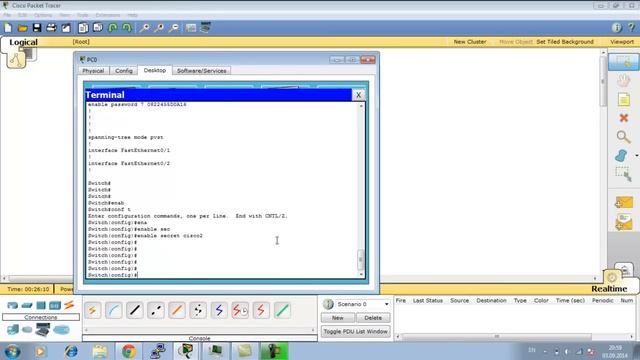Select the Inspect magnifier tool
Image resolution: width=640 pixels, height=360 pixels.
623,137
